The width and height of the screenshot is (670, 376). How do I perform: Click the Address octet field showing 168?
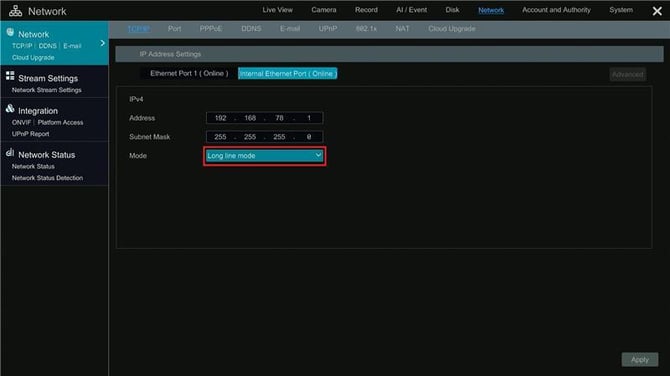250,118
